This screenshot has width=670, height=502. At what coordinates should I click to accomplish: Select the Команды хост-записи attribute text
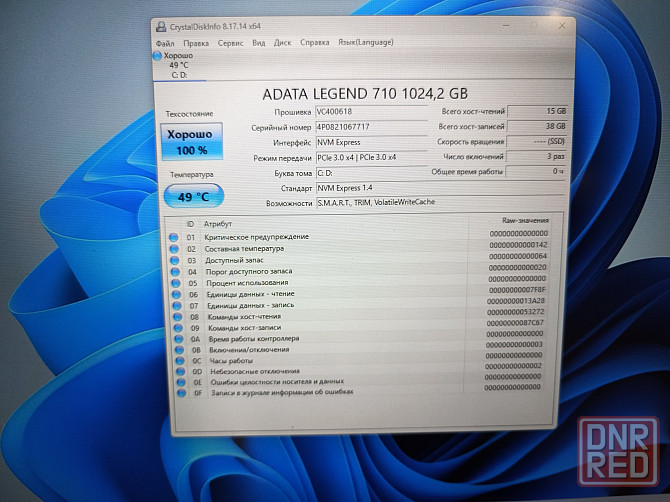245,328
